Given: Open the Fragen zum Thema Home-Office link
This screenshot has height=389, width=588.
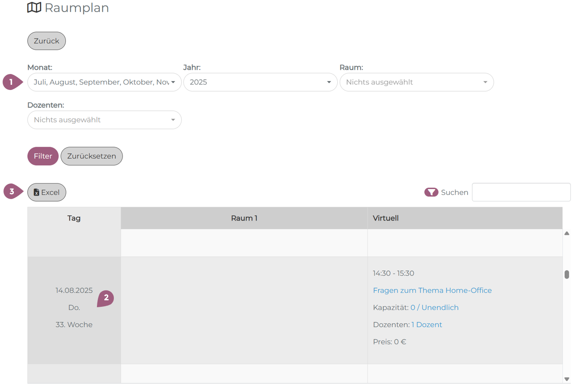Looking at the screenshot, I should [x=432, y=290].
